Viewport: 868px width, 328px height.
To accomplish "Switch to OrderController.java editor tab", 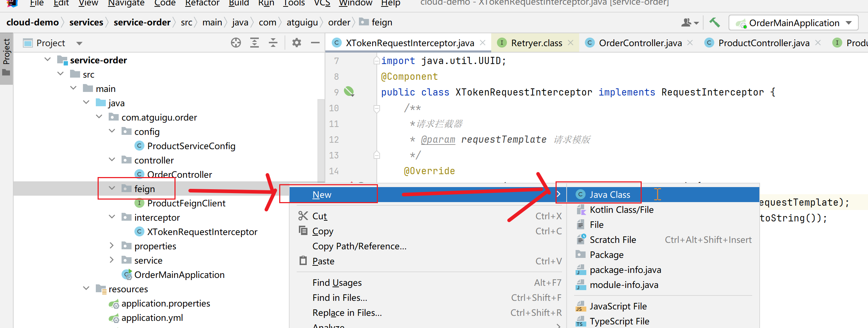I will coord(640,43).
